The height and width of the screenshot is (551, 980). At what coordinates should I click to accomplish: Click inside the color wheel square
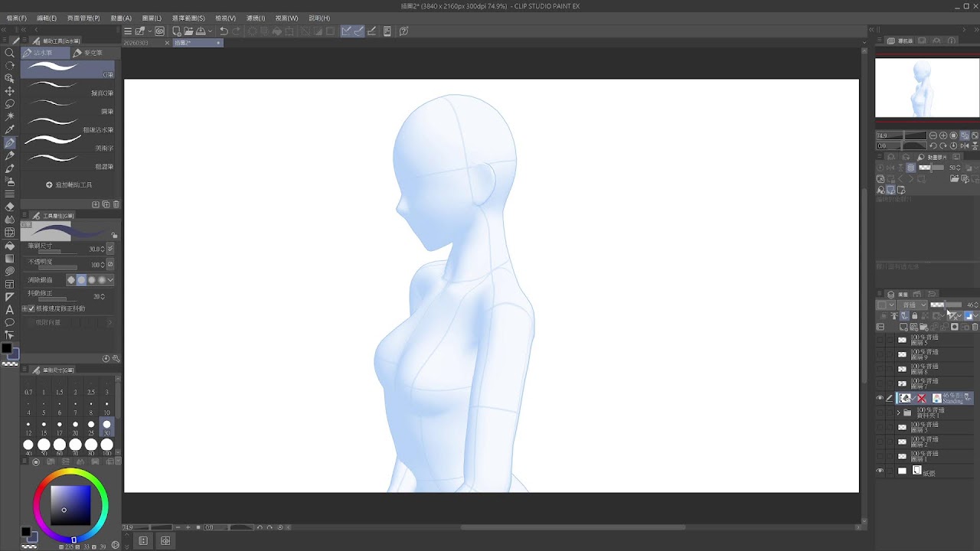point(70,505)
